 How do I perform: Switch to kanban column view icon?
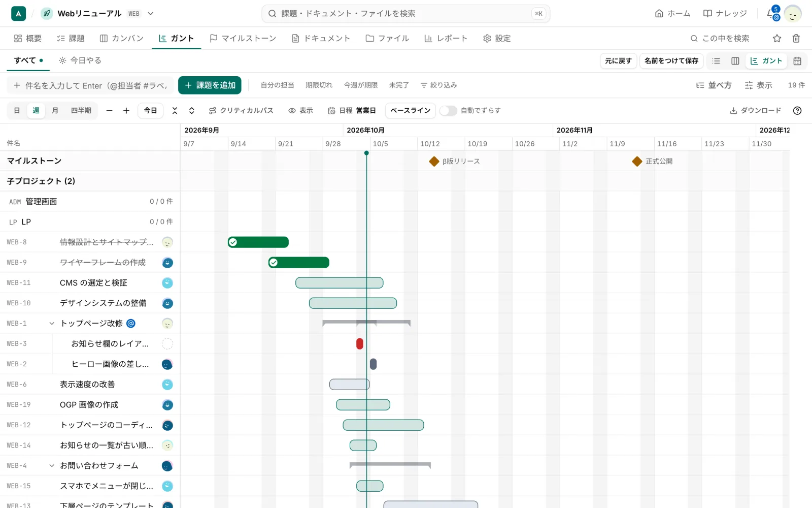(x=735, y=61)
